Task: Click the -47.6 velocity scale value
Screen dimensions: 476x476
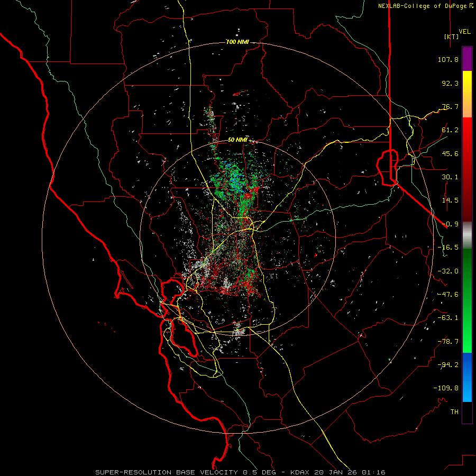Action: (x=448, y=295)
